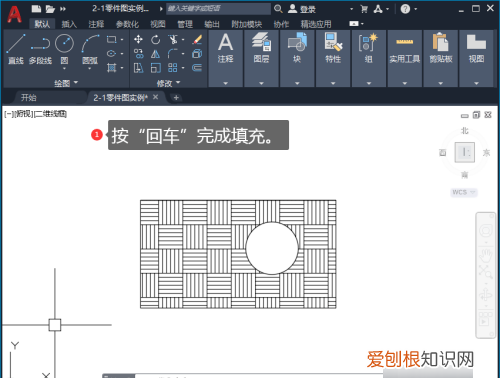
Task: Click the keyword search input field
Action: click(218, 9)
